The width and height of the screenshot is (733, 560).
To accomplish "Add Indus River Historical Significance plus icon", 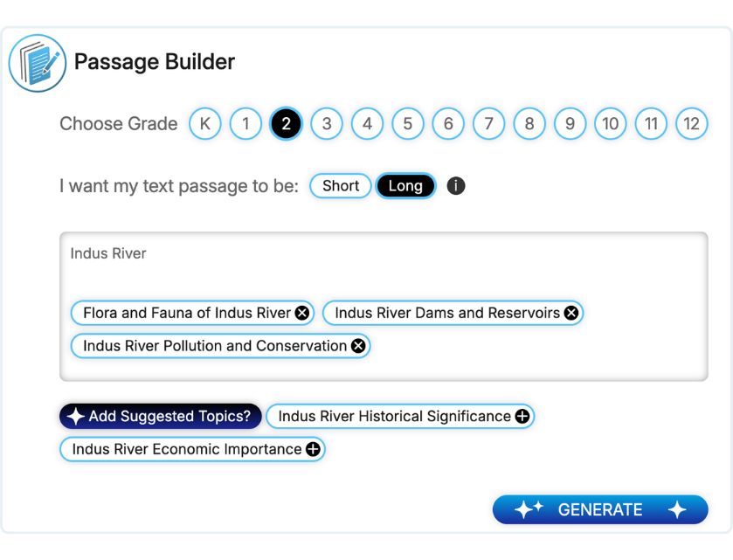I will pyautogui.click(x=522, y=417).
